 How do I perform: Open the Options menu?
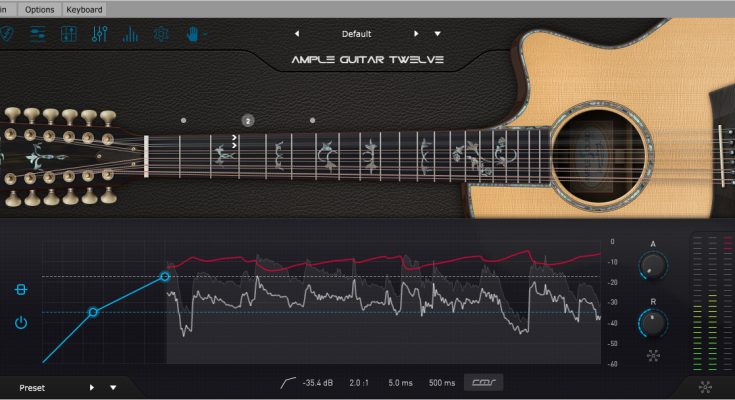[39, 9]
